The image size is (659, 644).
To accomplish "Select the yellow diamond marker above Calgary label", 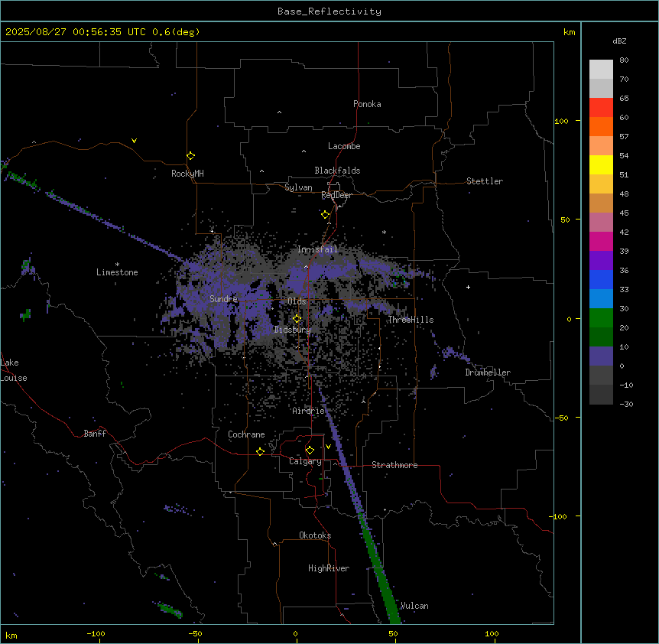I will (x=310, y=450).
